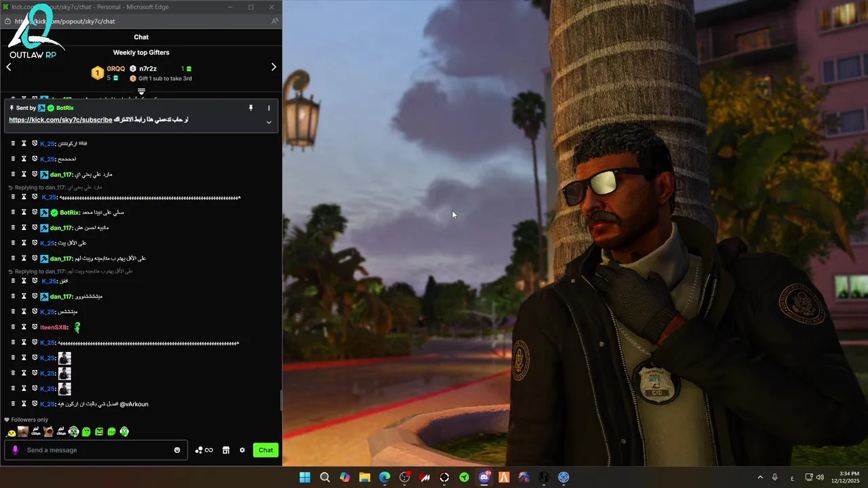Insert the green angry square emote

pyautogui.click(x=99, y=432)
